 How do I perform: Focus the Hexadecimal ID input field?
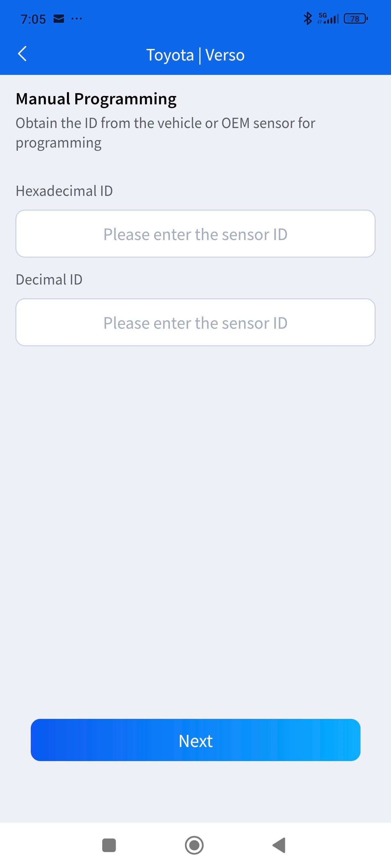pyautogui.click(x=195, y=234)
